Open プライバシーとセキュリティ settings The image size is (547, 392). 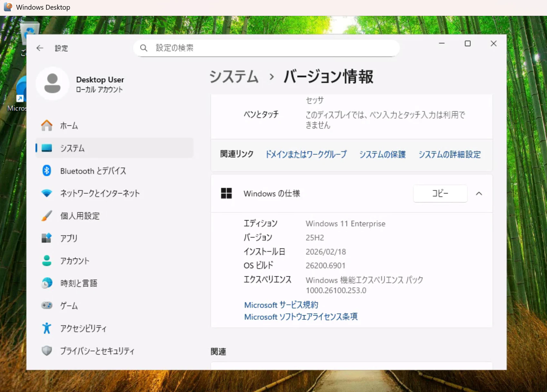[115, 351]
